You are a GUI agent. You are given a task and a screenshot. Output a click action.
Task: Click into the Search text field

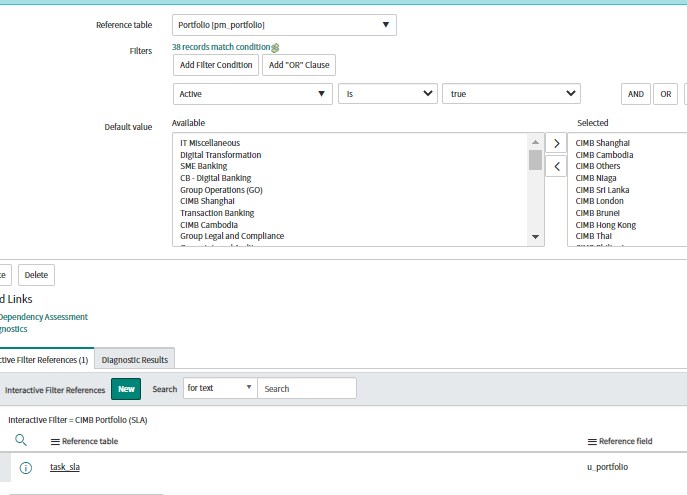click(x=307, y=389)
